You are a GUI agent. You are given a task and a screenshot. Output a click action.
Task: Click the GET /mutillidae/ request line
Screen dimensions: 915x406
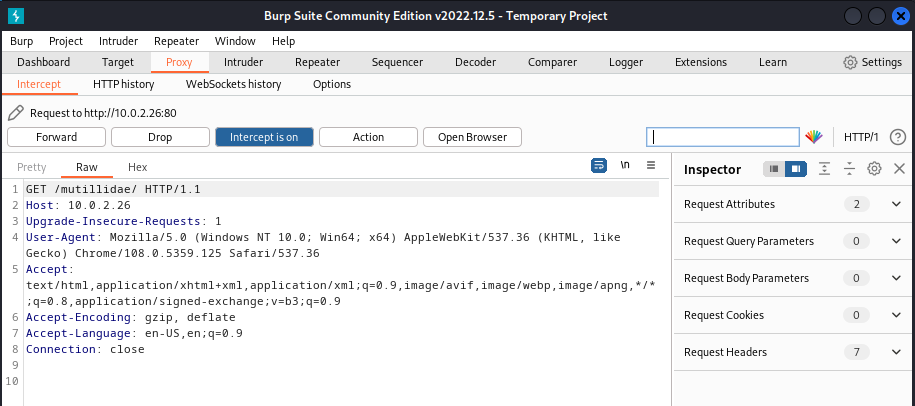(113, 189)
